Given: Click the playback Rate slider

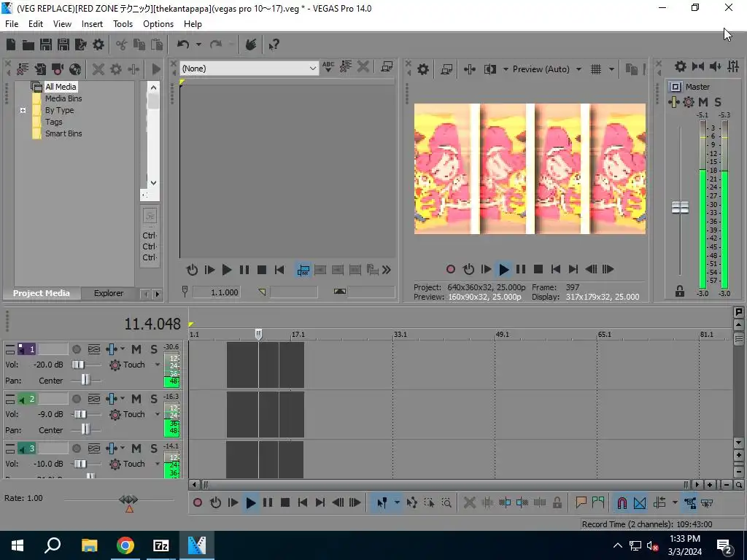Looking at the screenshot, I should click(128, 499).
